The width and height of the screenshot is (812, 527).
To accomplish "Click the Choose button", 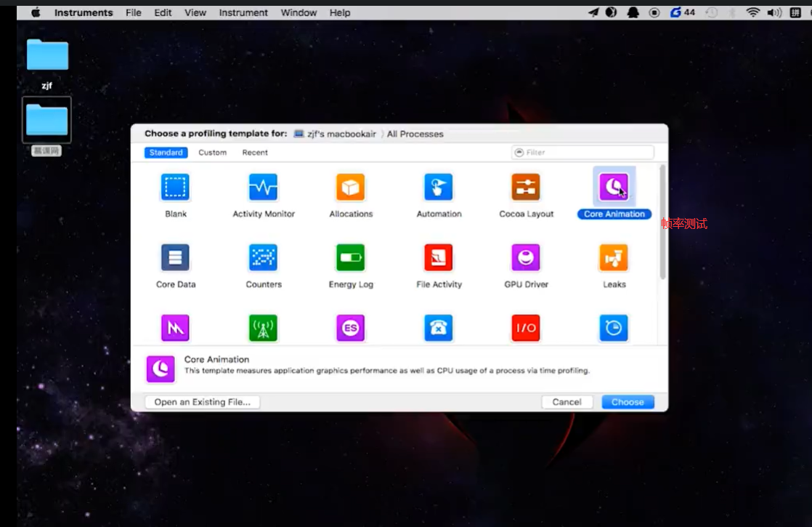I will coord(628,402).
